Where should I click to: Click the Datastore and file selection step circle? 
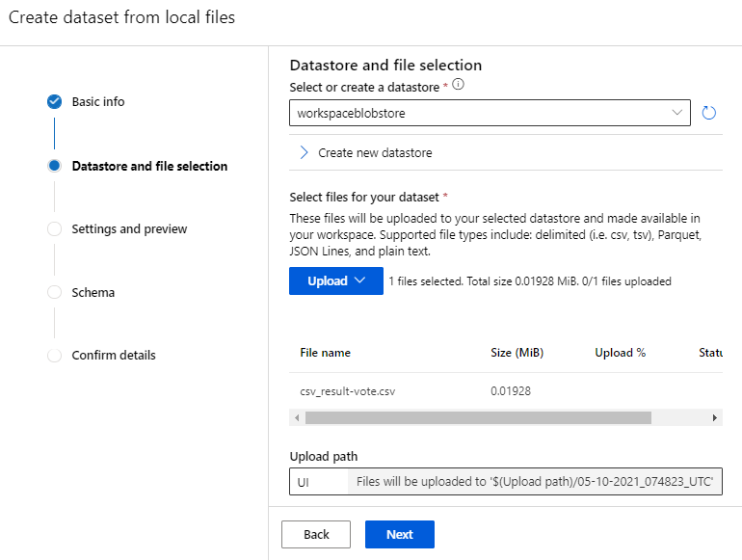pyautogui.click(x=54, y=166)
